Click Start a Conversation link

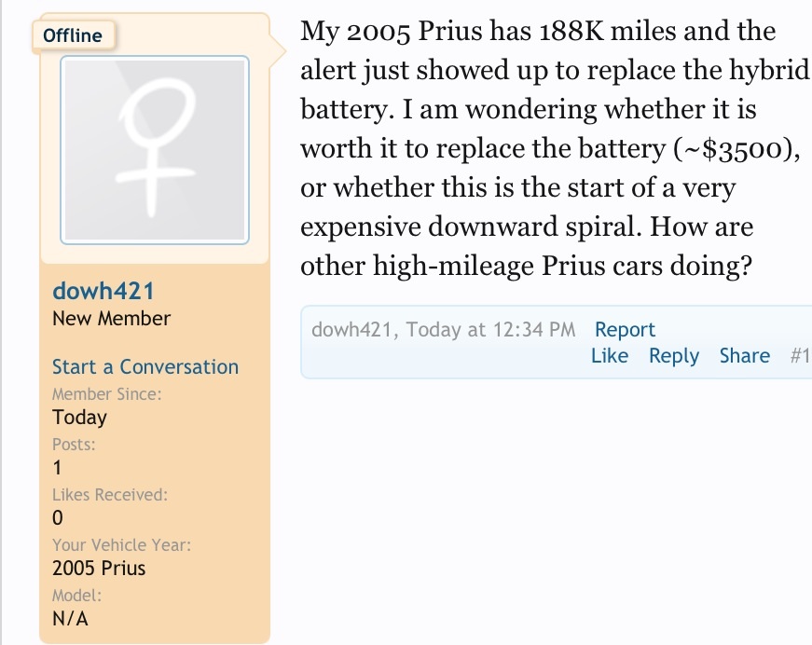pos(145,366)
